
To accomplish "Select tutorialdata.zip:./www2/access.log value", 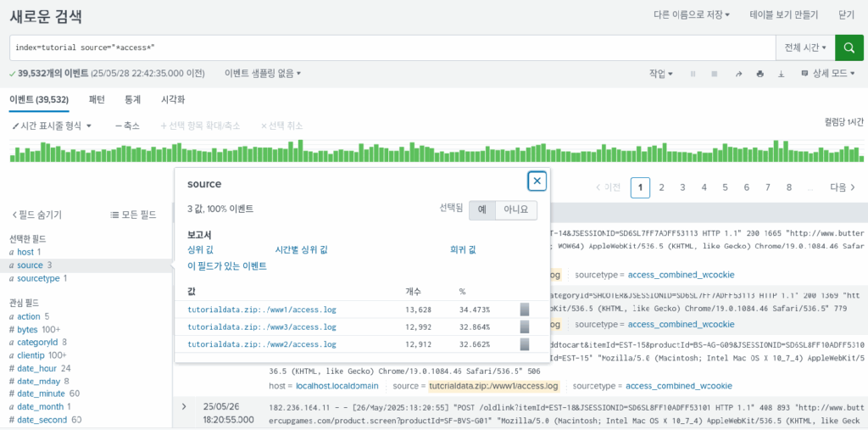I will pyautogui.click(x=261, y=344).
